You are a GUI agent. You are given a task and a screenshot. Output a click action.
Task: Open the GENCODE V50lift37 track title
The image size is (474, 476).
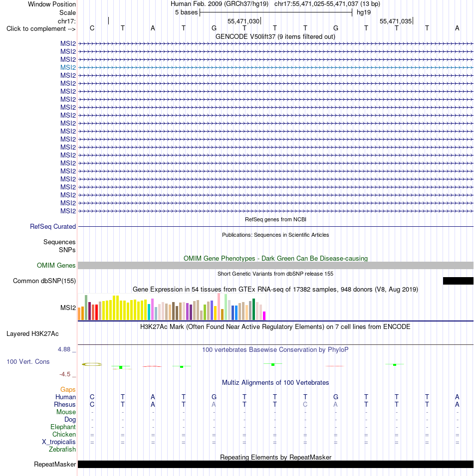click(x=275, y=37)
